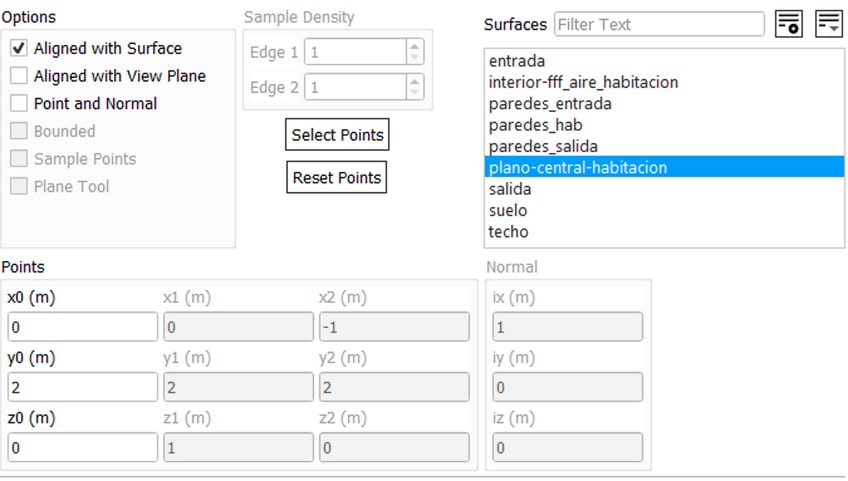The height and width of the screenshot is (481, 848).
Task: Click the y0 (m) input field
Action: coord(82,387)
